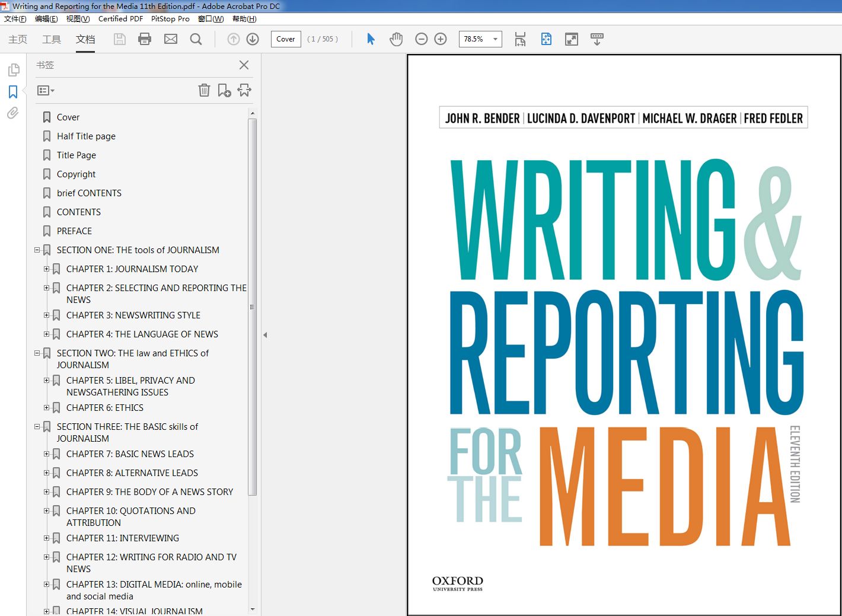Collapse SECTION ONE bookmark tree
The width and height of the screenshot is (842, 616).
[37, 250]
